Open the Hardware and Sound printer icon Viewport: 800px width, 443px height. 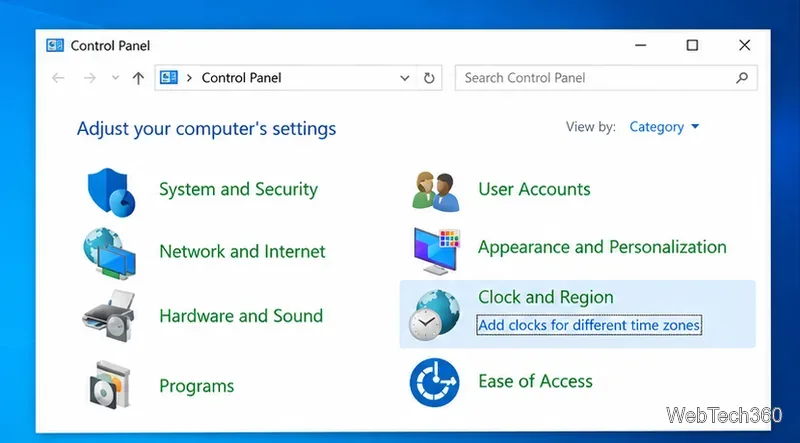tap(109, 316)
